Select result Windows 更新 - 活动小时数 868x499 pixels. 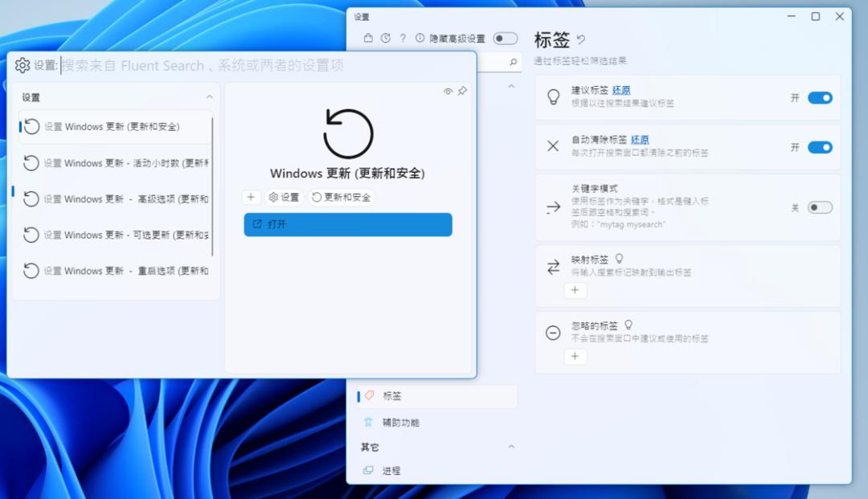115,163
